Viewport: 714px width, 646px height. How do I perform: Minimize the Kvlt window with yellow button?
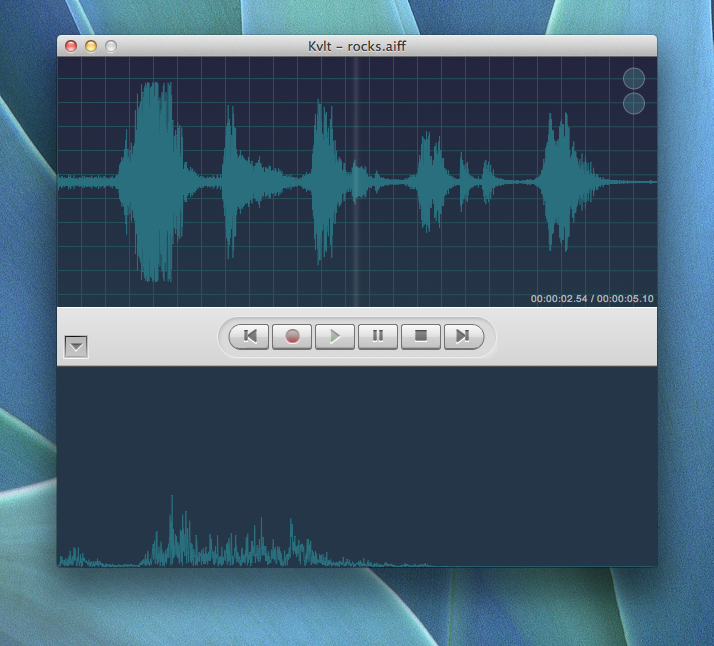tap(91, 46)
